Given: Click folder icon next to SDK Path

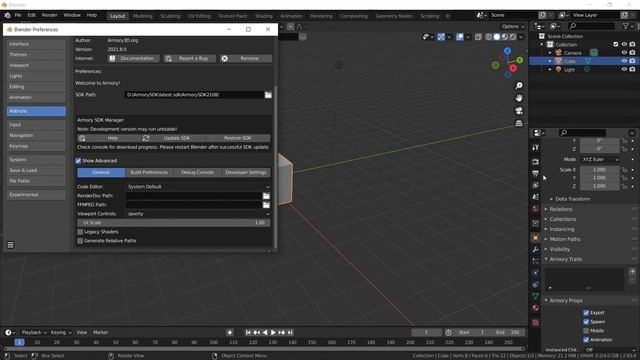Looking at the screenshot, I should (268, 95).
